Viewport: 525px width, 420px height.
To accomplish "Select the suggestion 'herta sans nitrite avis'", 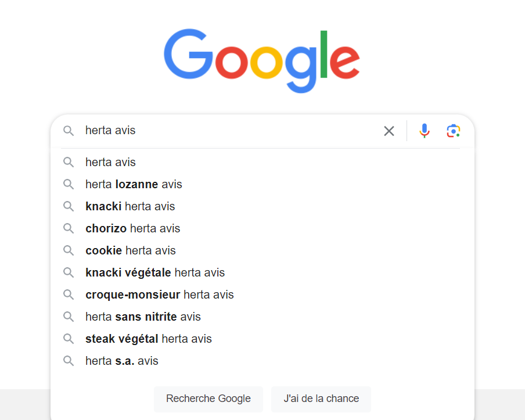I will point(142,317).
